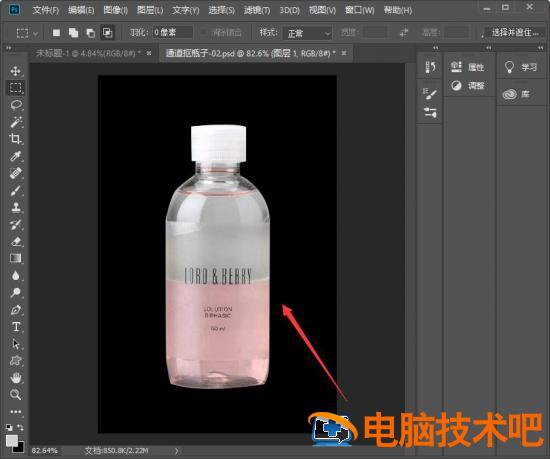
Task: Switch to 通道抠瓶子-02.psd document tab
Action: (250, 53)
